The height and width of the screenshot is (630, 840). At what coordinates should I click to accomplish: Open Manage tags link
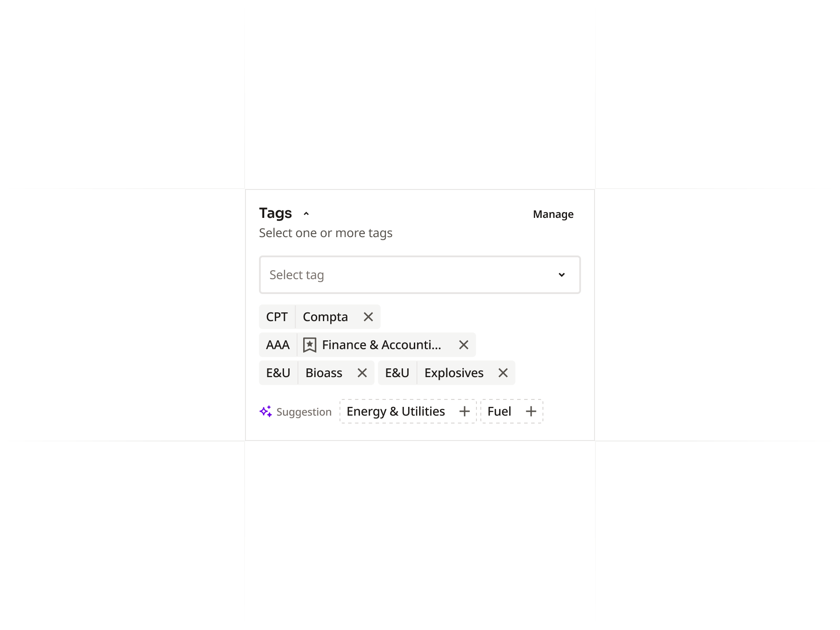(553, 214)
